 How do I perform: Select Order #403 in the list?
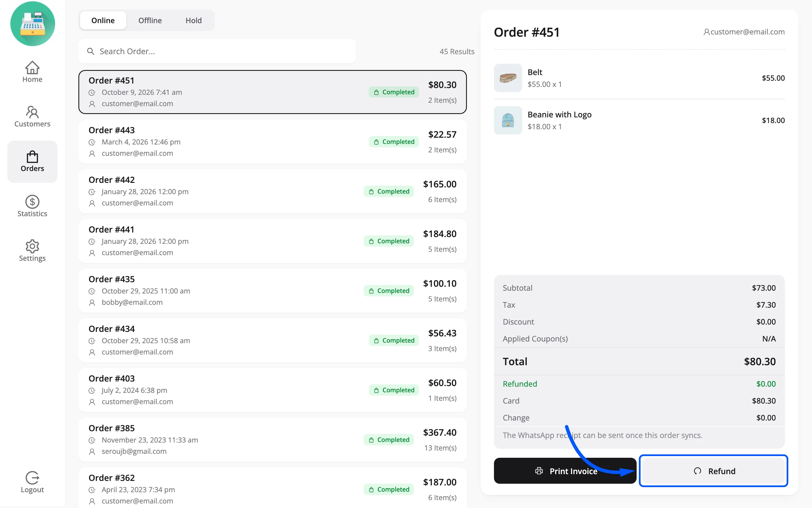tap(272, 390)
